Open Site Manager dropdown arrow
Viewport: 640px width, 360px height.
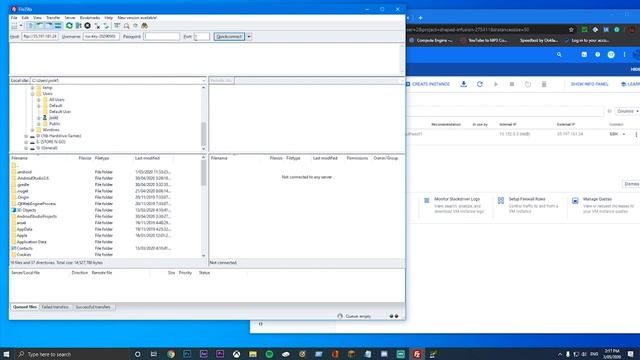click(21, 26)
